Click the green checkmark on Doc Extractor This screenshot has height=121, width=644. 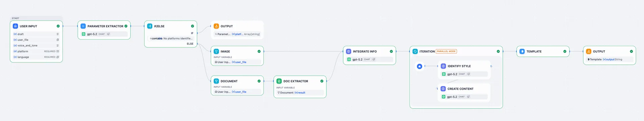[x=322, y=81]
